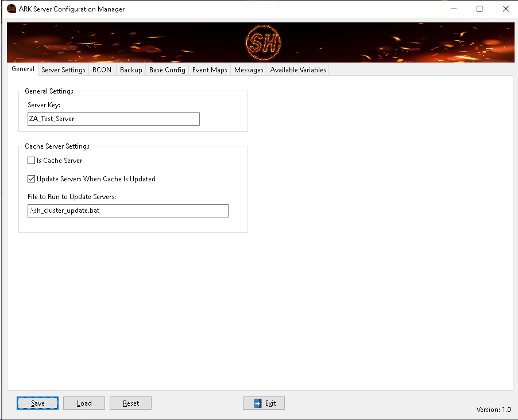
Task: Select the General tab
Action: click(23, 69)
